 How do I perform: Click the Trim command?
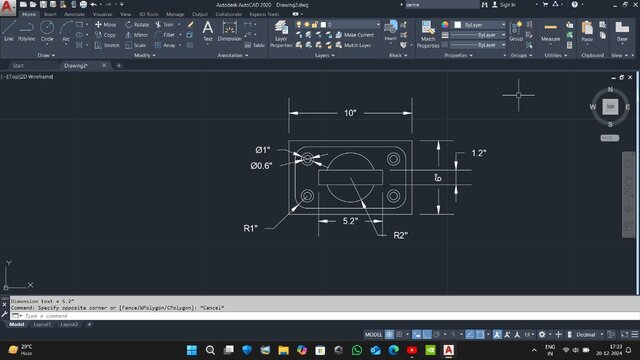pyautogui.click(x=164, y=24)
